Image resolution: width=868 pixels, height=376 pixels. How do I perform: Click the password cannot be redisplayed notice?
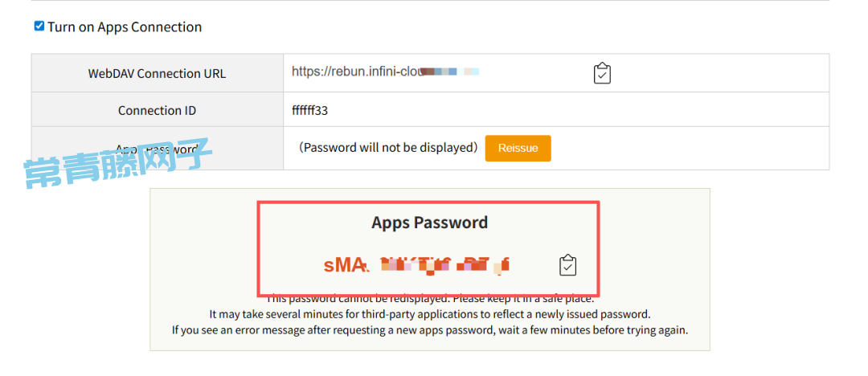(x=430, y=299)
